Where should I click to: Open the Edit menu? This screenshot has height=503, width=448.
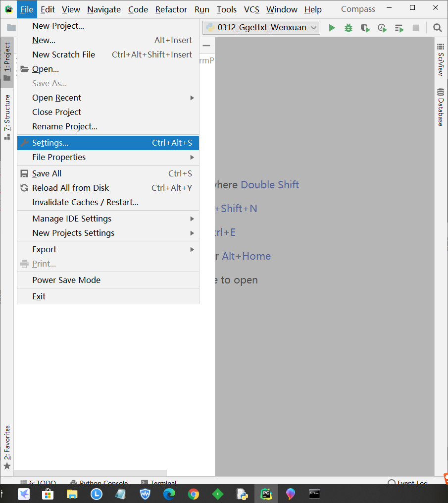(48, 9)
